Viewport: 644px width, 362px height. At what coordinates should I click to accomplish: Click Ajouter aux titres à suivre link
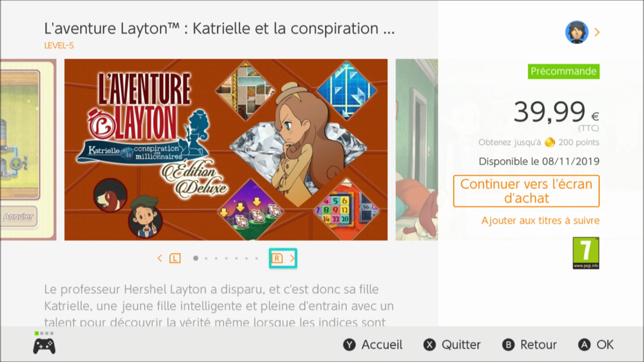[x=540, y=221]
